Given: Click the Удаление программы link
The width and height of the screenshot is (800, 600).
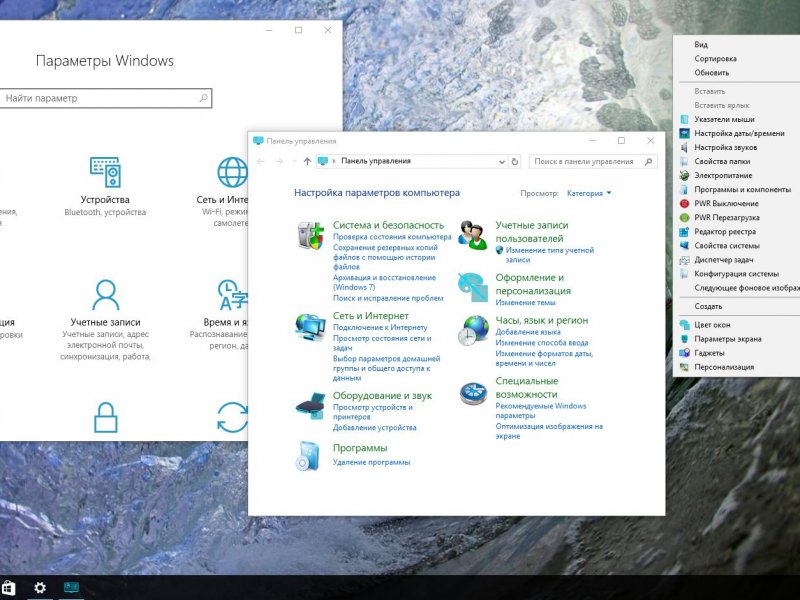Looking at the screenshot, I should [x=371, y=462].
